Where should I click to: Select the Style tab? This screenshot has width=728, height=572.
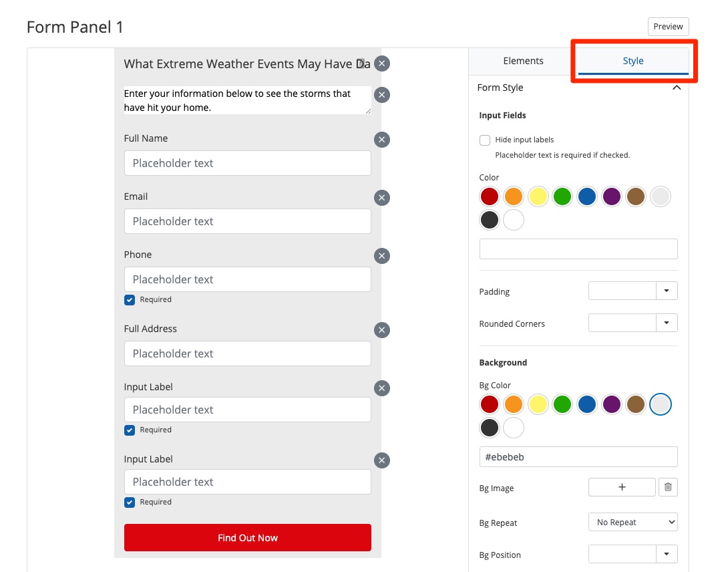(632, 61)
